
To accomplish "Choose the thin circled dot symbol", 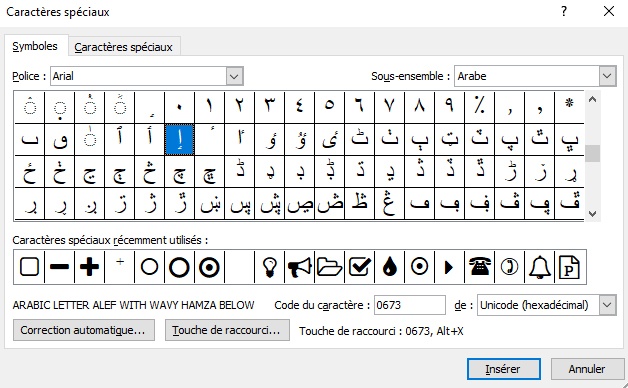I will 420,267.
